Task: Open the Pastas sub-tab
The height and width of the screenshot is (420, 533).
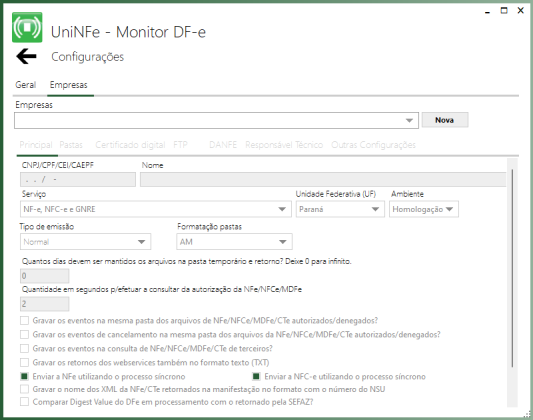Action: 71,145
